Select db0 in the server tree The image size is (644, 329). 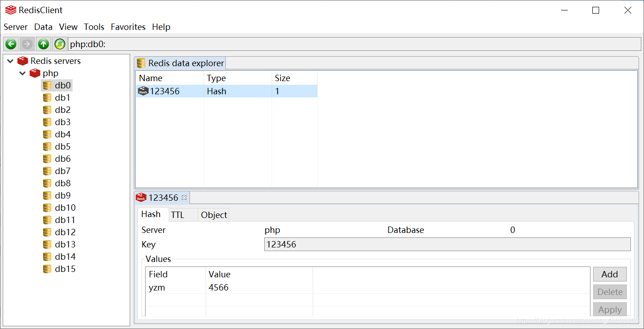pyautogui.click(x=63, y=85)
